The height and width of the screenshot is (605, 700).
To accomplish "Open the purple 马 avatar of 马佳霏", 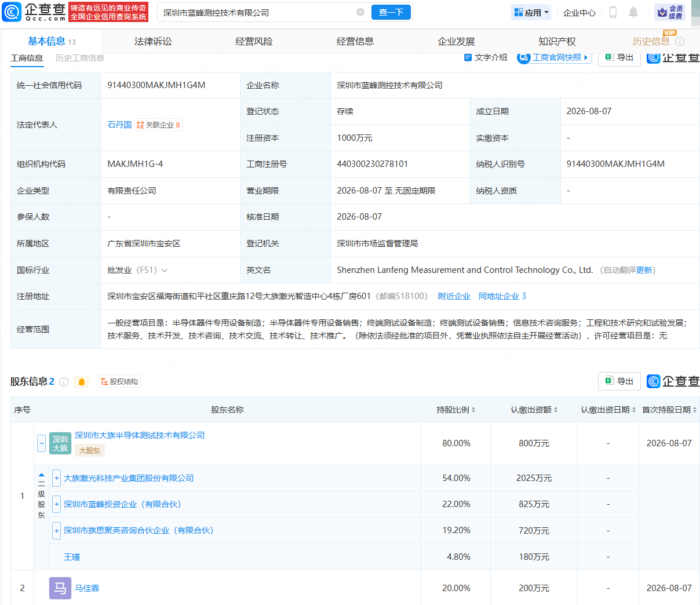I will 60,588.
